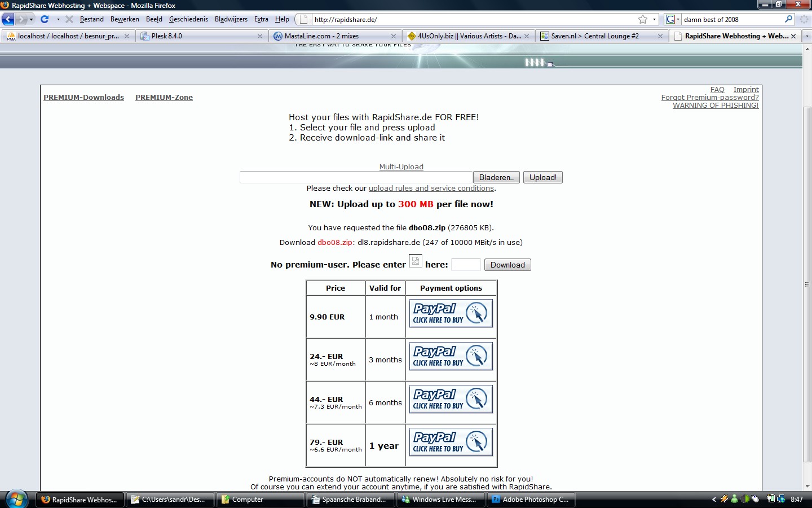
Task: Click the Windows Start orb
Action: 16,500
